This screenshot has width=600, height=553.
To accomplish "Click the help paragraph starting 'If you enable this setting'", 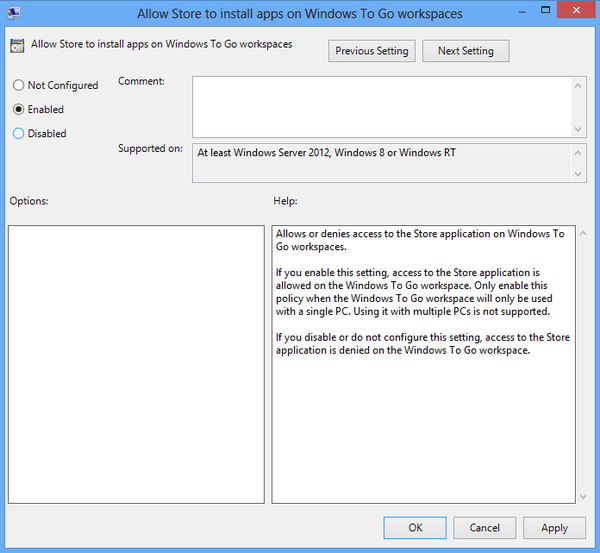I will [414, 292].
